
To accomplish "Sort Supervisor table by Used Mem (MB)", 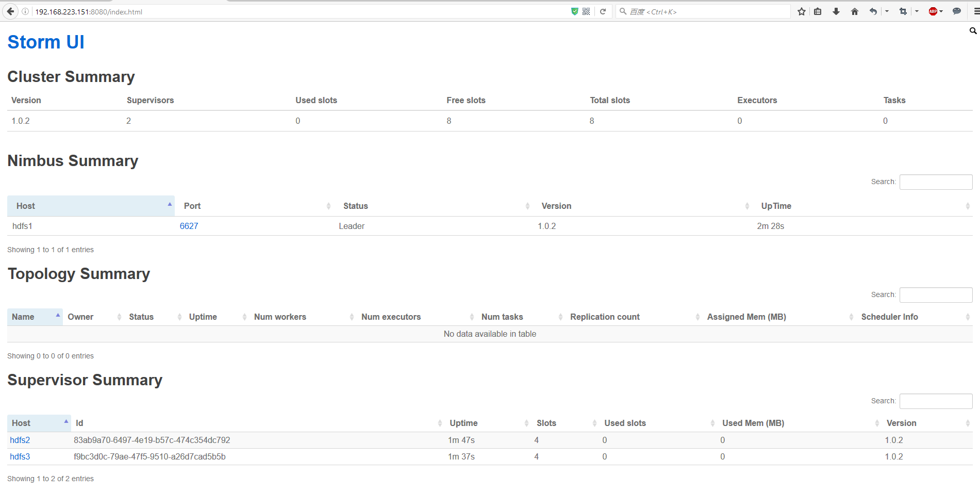I will click(800, 423).
